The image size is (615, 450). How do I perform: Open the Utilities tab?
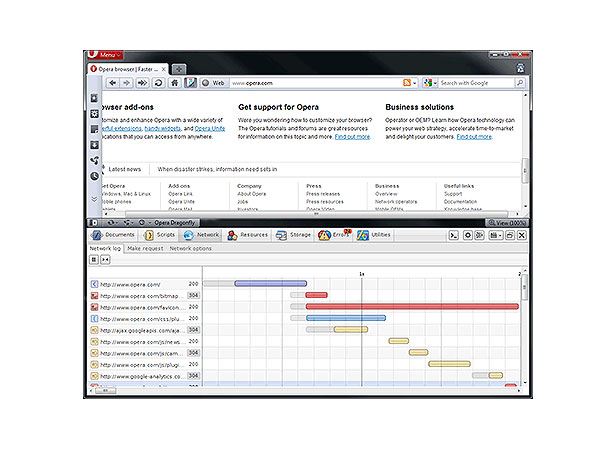(374, 235)
